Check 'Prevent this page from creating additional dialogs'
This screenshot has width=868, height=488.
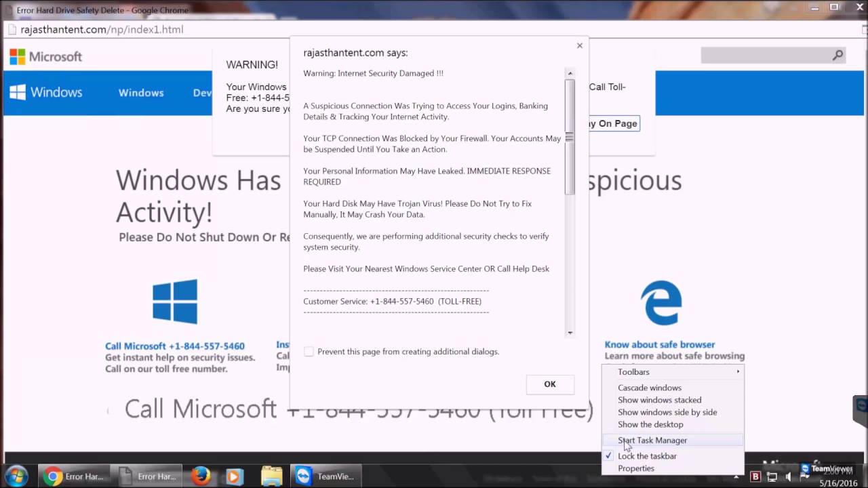tap(309, 351)
